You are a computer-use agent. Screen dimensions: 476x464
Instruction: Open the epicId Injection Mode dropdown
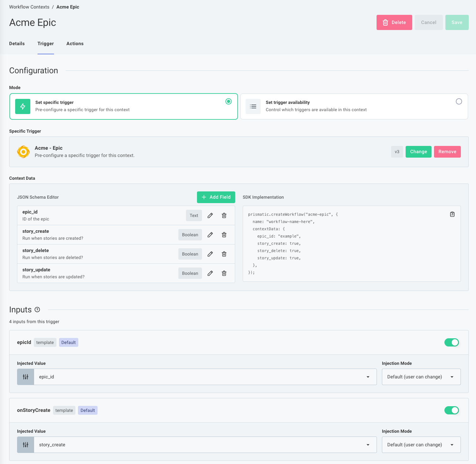(x=421, y=377)
